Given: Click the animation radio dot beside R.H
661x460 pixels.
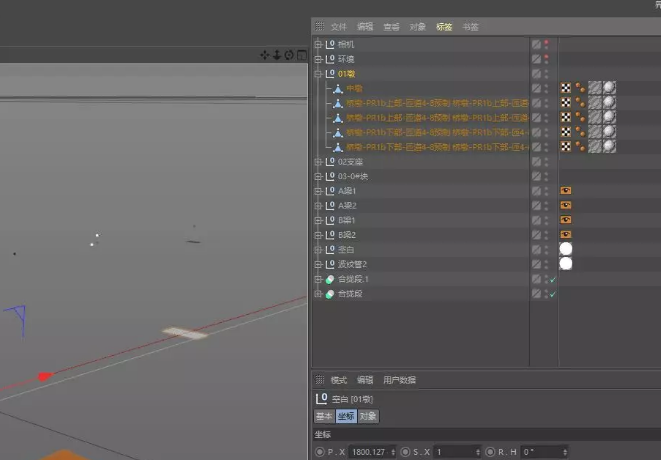Looking at the screenshot, I should [x=490, y=452].
